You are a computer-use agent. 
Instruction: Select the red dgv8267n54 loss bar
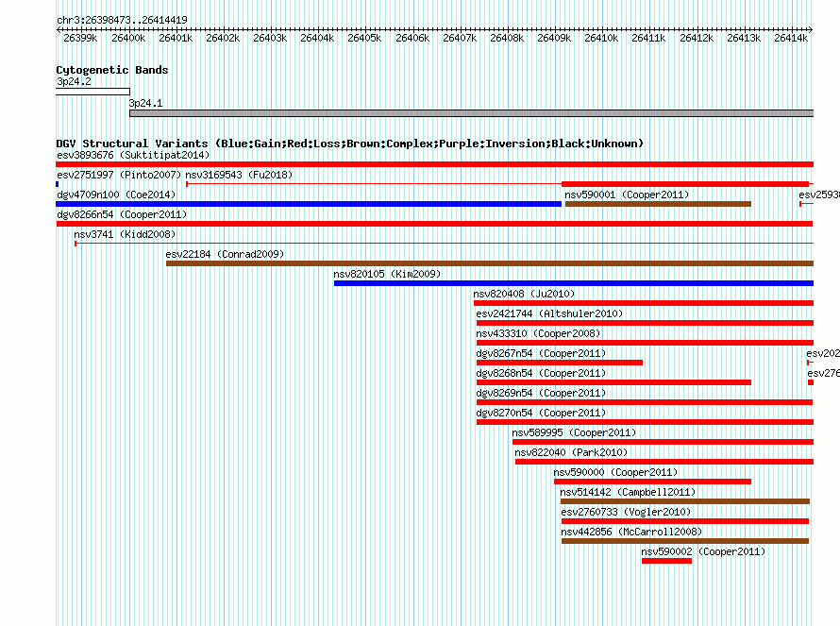[560, 363]
